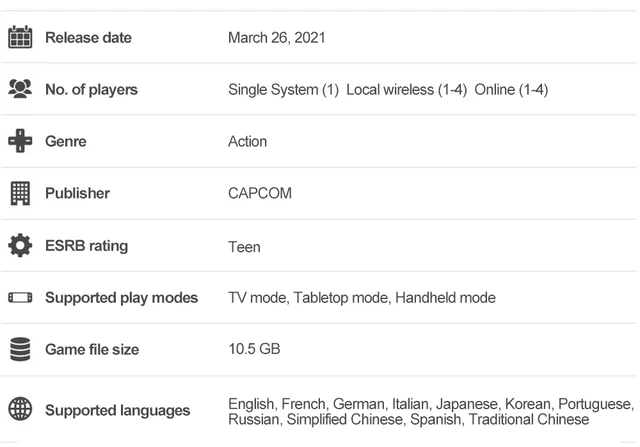
Task: Click the building Publisher icon
Action: pos(20,193)
